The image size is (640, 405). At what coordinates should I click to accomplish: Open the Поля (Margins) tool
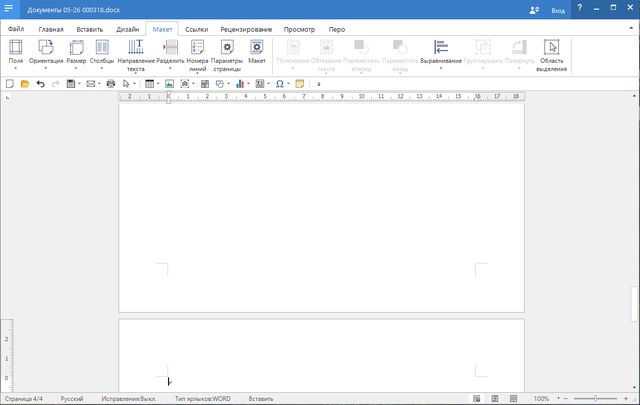16,54
